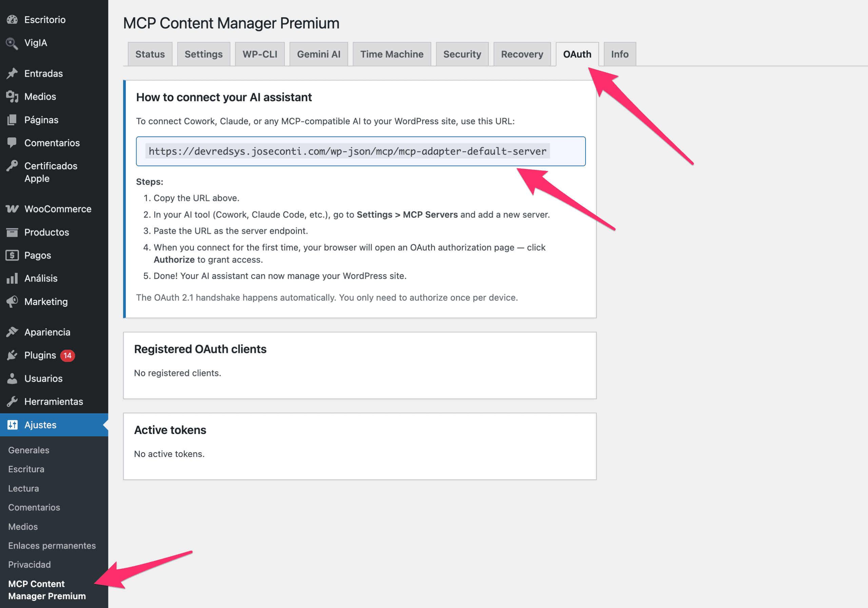
Task: Click the Comentarios speech bubble icon
Action: pos(13,142)
